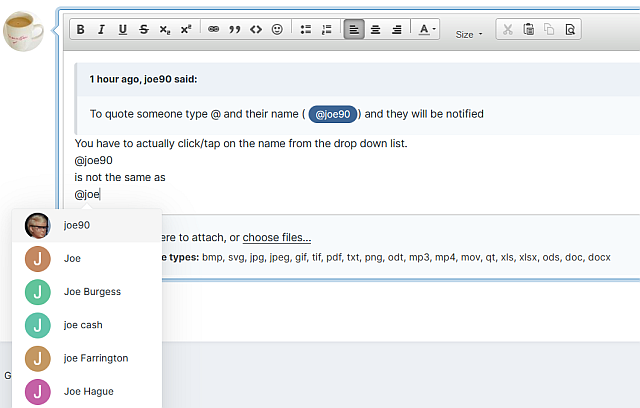Insert a bulleted list
640x408 pixels.
pos(305,29)
